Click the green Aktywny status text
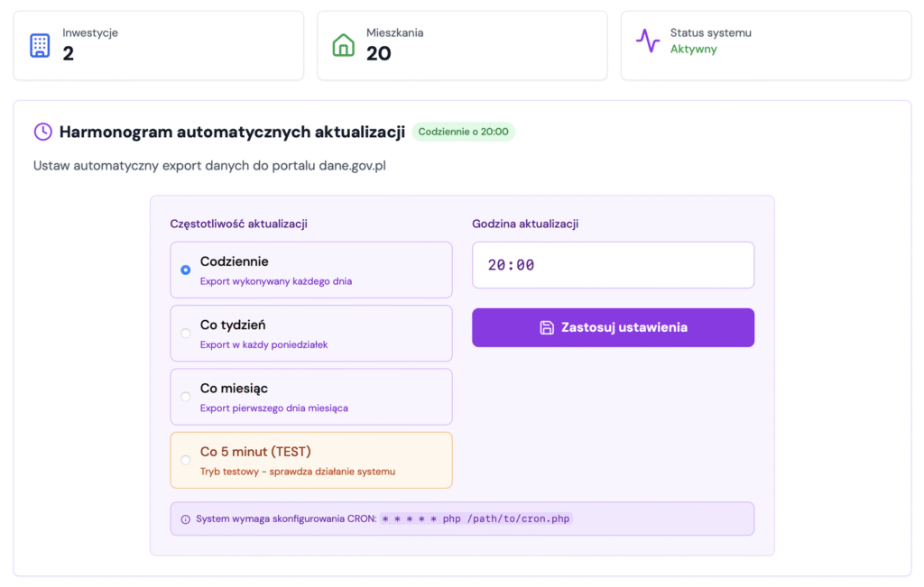 pyautogui.click(x=693, y=50)
